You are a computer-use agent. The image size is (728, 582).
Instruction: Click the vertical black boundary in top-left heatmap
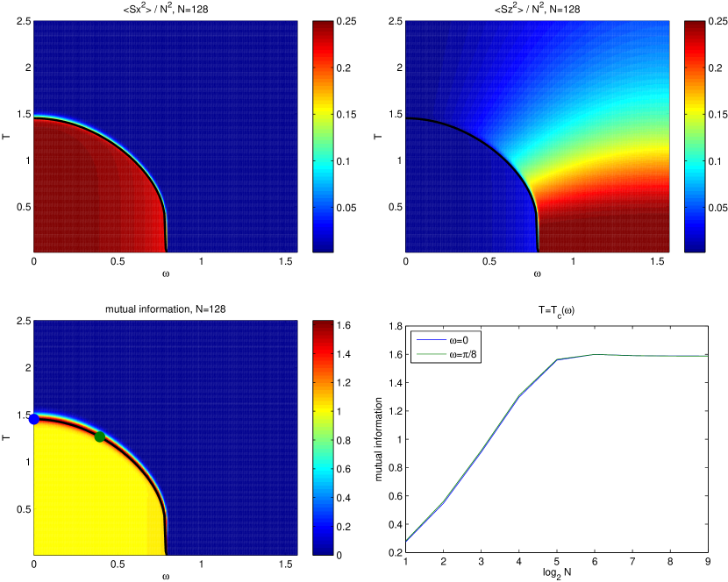166,235
